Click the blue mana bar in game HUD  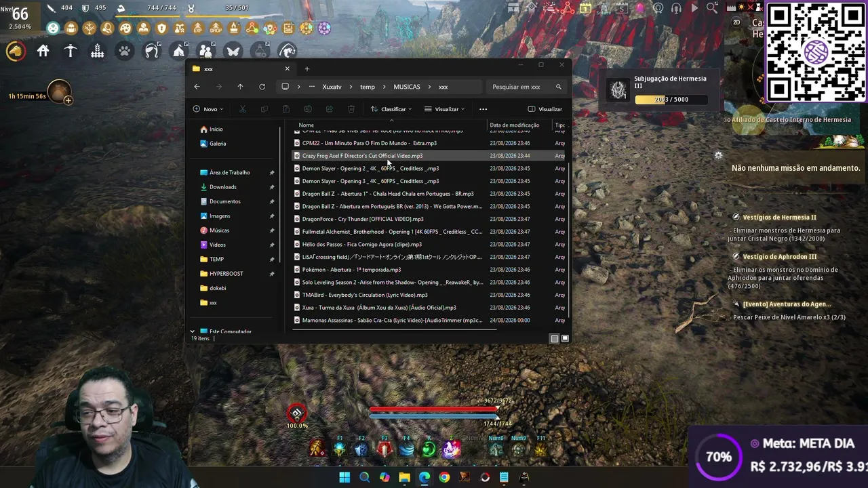point(433,416)
